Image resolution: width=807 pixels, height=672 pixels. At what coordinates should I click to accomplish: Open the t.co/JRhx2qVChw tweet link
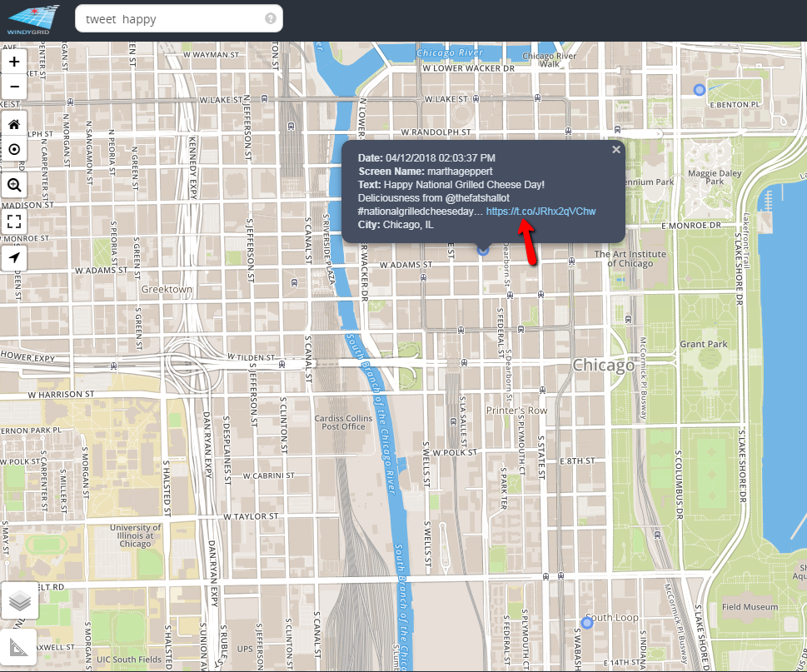541,212
